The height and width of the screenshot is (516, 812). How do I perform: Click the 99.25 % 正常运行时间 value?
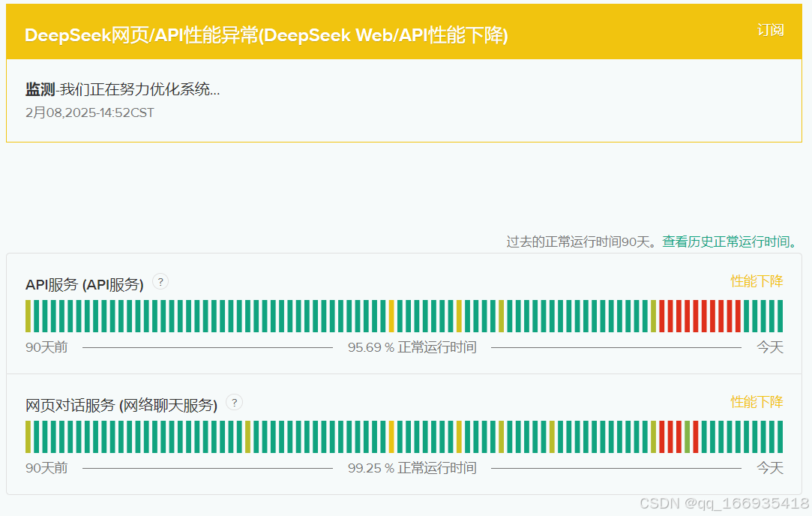pyautogui.click(x=412, y=468)
